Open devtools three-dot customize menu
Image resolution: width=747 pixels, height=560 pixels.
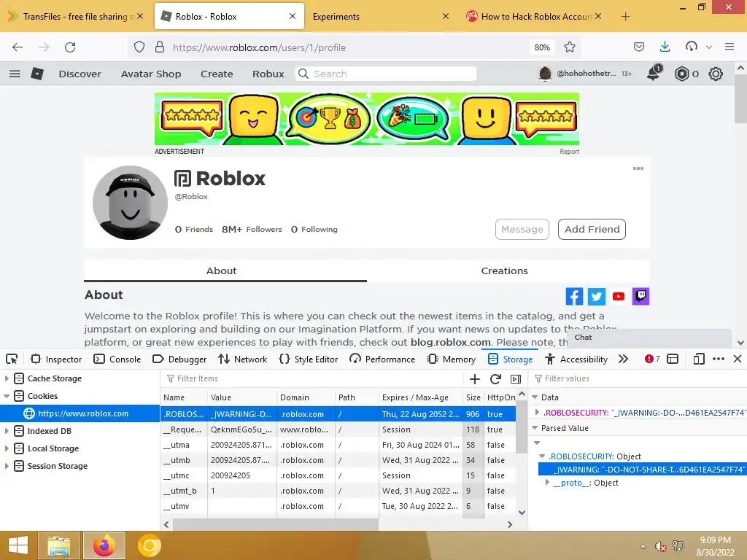(x=719, y=359)
